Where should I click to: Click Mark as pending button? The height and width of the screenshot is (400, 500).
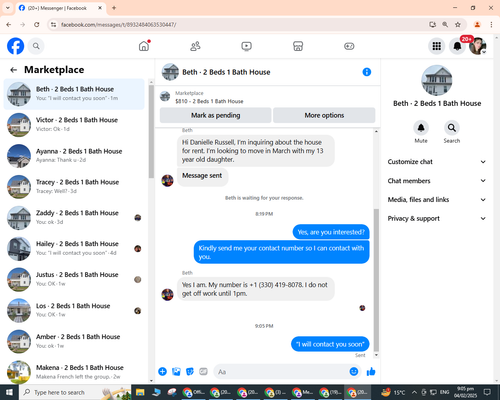[x=215, y=115]
